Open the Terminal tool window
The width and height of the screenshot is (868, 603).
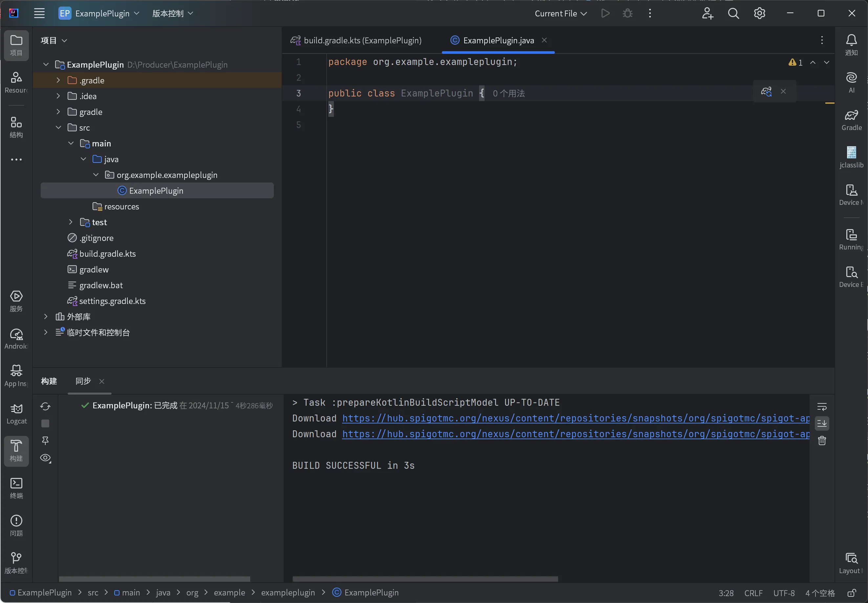[16, 488]
